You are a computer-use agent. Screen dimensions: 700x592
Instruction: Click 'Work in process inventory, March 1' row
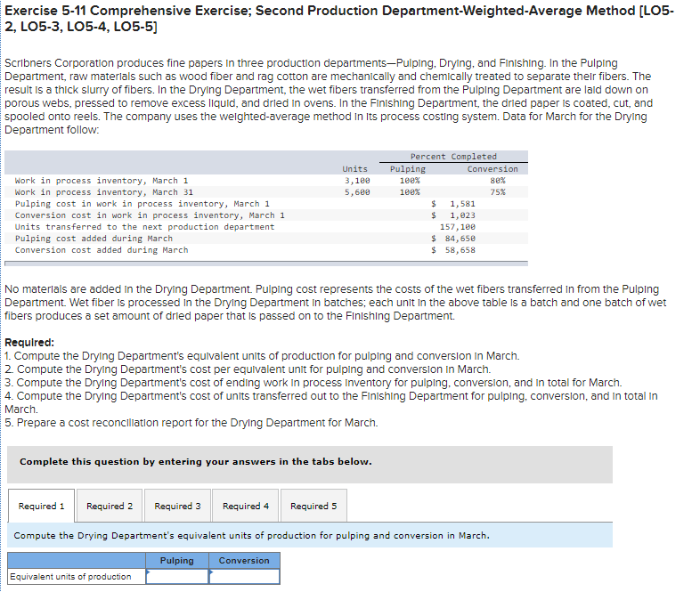[x=266, y=181]
